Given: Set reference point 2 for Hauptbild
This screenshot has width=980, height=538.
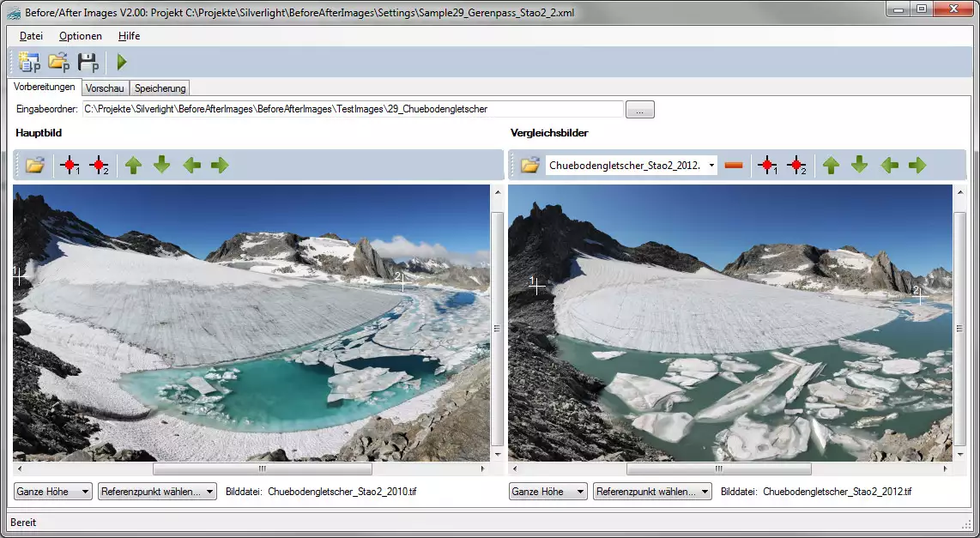Looking at the screenshot, I should click(x=100, y=166).
